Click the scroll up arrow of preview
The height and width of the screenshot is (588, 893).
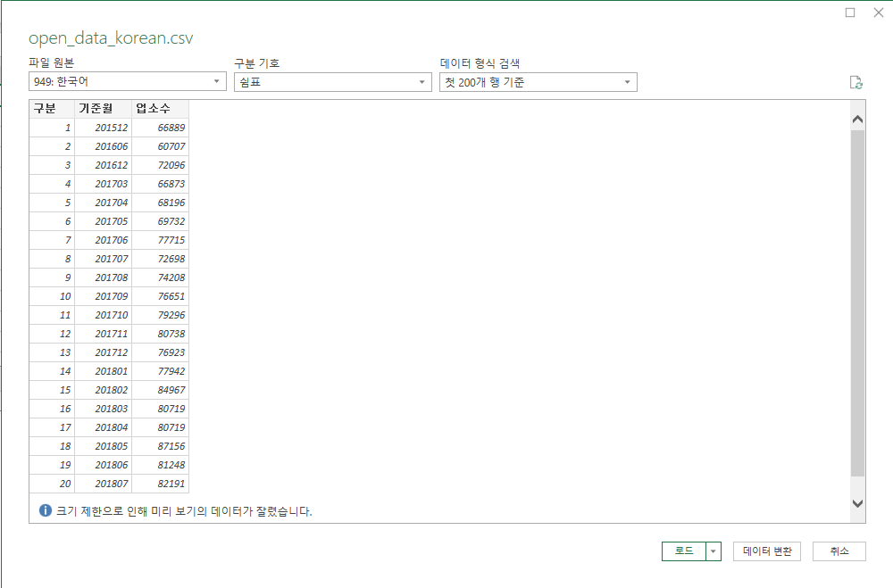pos(857,120)
